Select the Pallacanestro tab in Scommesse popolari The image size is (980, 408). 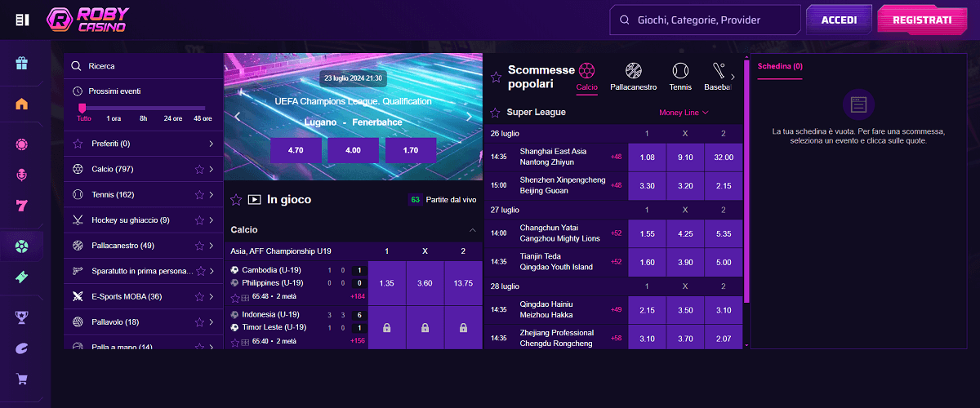point(634,76)
